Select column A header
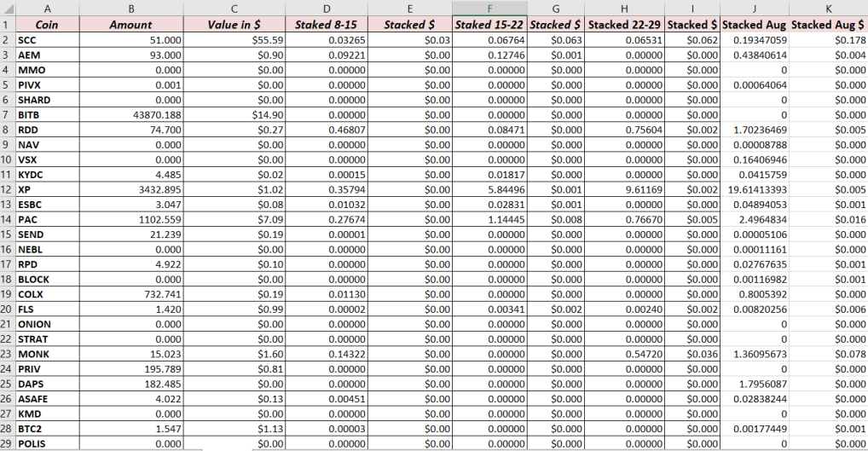 pos(48,9)
